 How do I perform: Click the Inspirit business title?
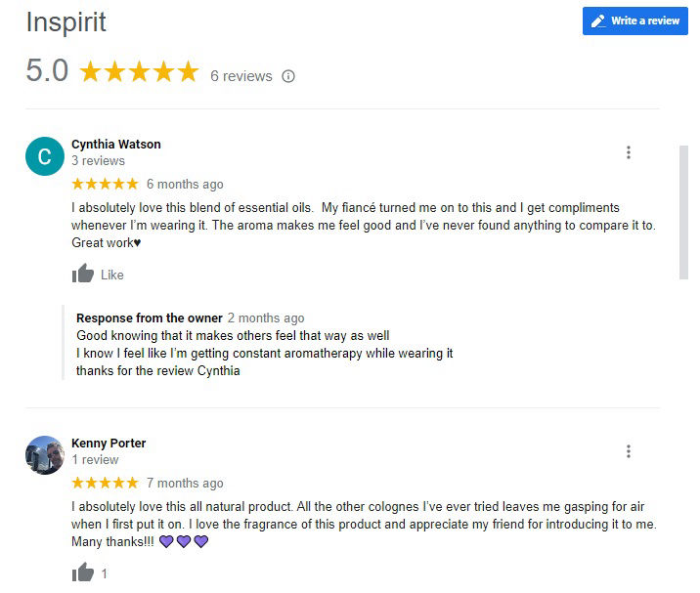[66, 22]
